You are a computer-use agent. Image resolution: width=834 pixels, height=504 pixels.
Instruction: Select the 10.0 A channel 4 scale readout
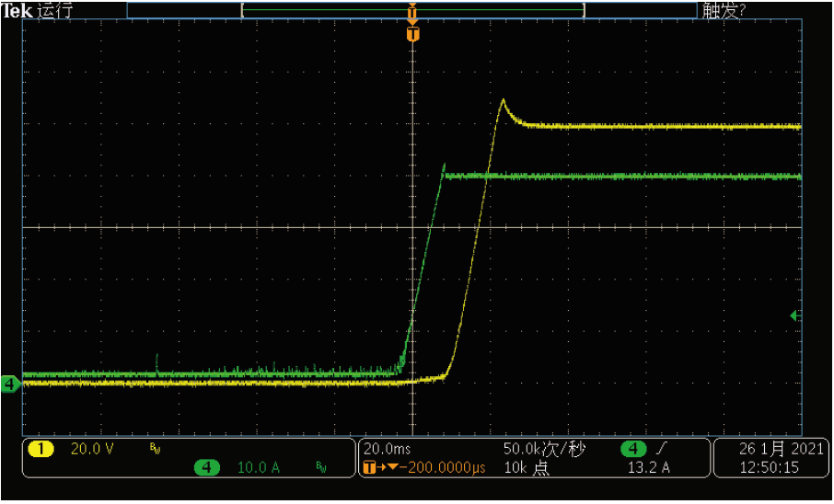pyautogui.click(x=259, y=468)
